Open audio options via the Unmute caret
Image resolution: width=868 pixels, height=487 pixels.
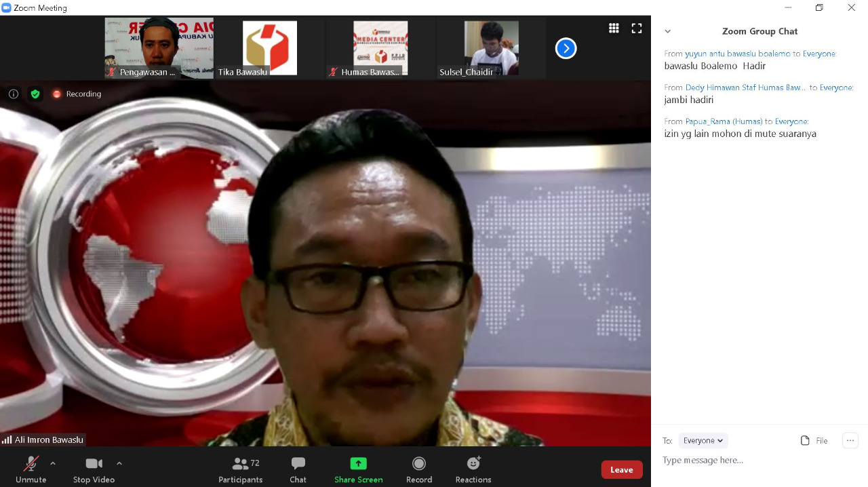pyautogui.click(x=52, y=463)
